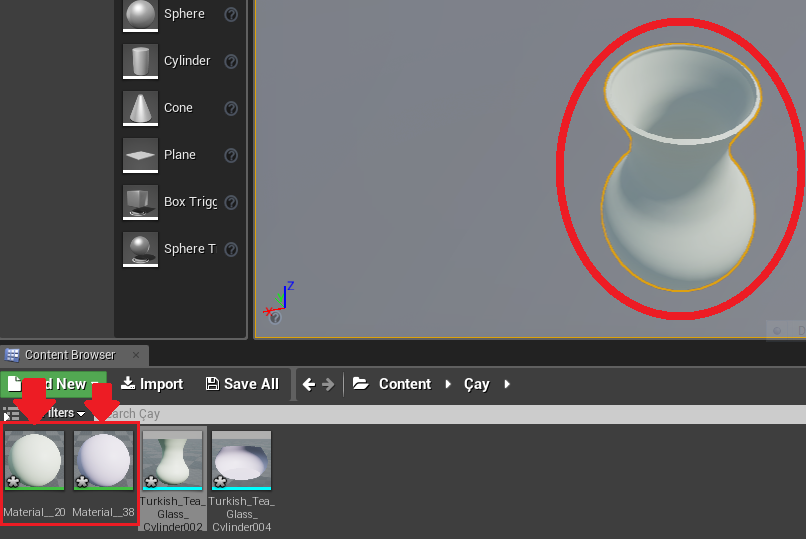The height and width of the screenshot is (539, 806).
Task: Open the Filters dropdown
Action: click(x=64, y=413)
